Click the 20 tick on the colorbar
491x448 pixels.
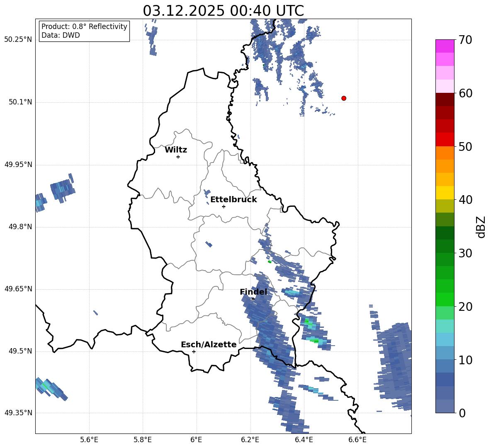466,307
